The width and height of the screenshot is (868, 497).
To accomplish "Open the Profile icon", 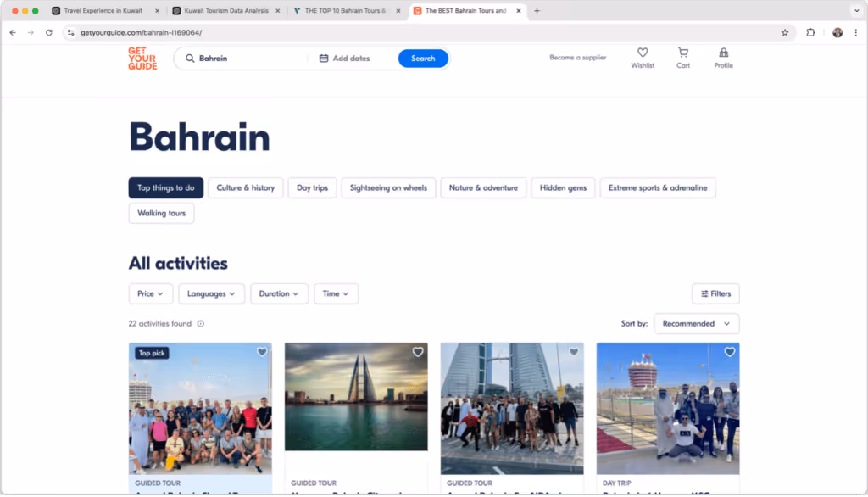I will [723, 53].
